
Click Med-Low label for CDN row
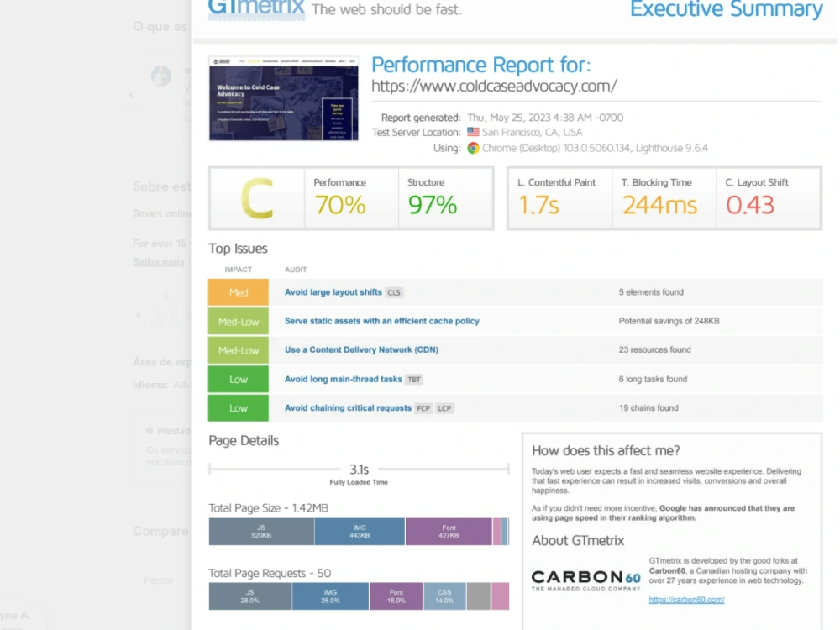point(239,350)
